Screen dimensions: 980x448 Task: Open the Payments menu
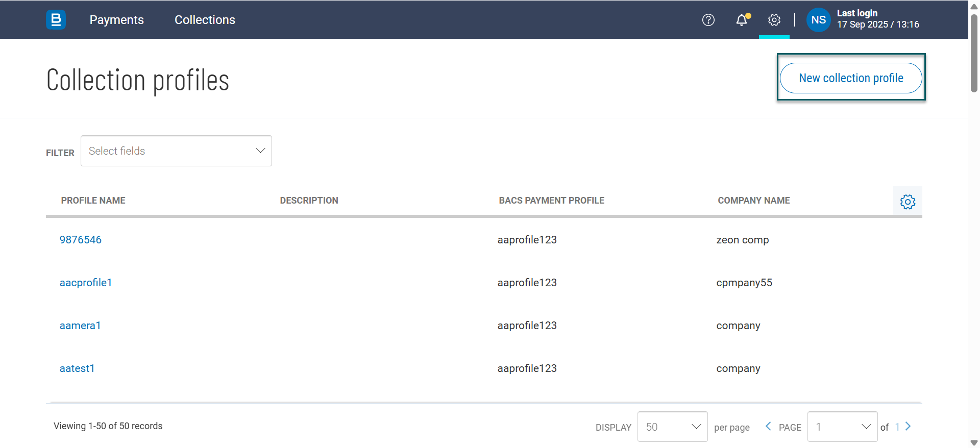click(116, 20)
